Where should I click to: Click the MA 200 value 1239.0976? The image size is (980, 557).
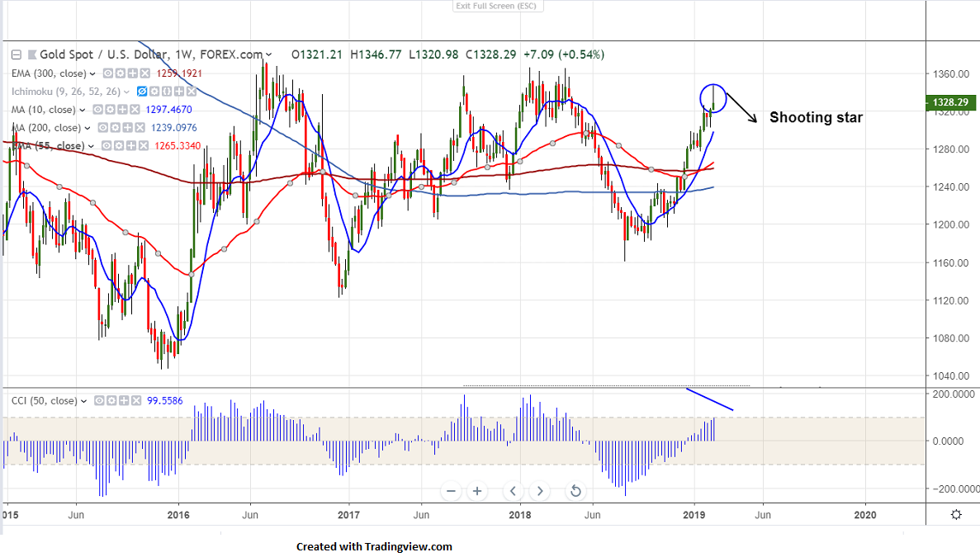(173, 128)
